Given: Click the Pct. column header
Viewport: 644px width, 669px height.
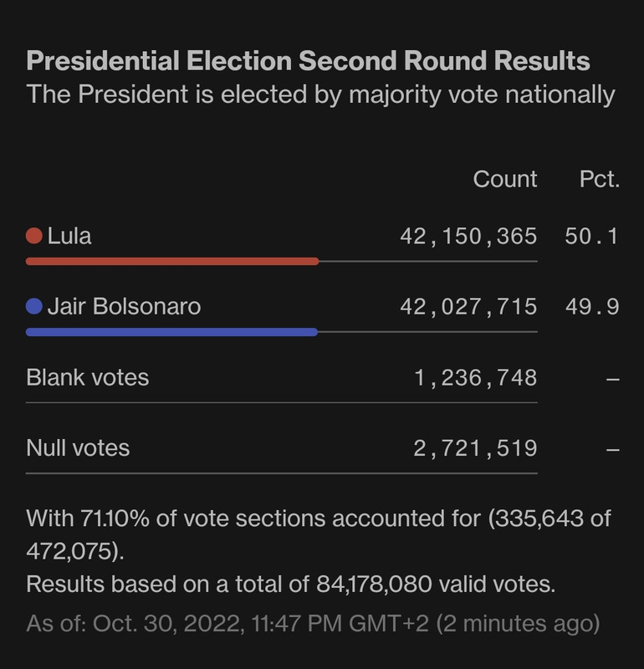Looking at the screenshot, I should click(x=599, y=179).
